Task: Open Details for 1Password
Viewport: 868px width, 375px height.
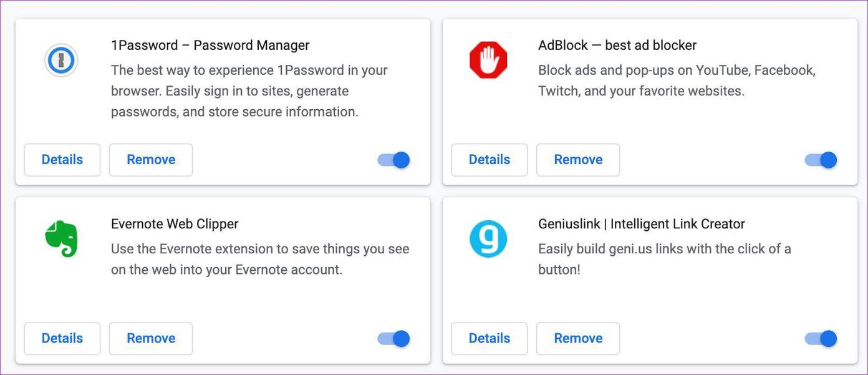Action: pos(62,160)
